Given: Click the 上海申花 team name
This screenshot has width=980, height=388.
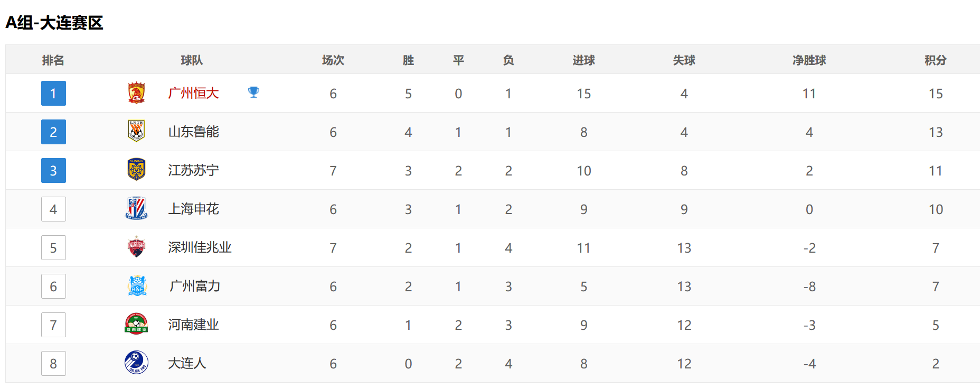Looking at the screenshot, I should coord(193,209).
